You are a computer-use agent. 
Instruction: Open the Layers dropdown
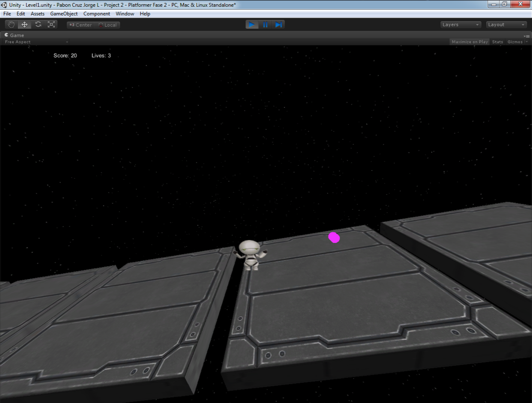pos(461,25)
